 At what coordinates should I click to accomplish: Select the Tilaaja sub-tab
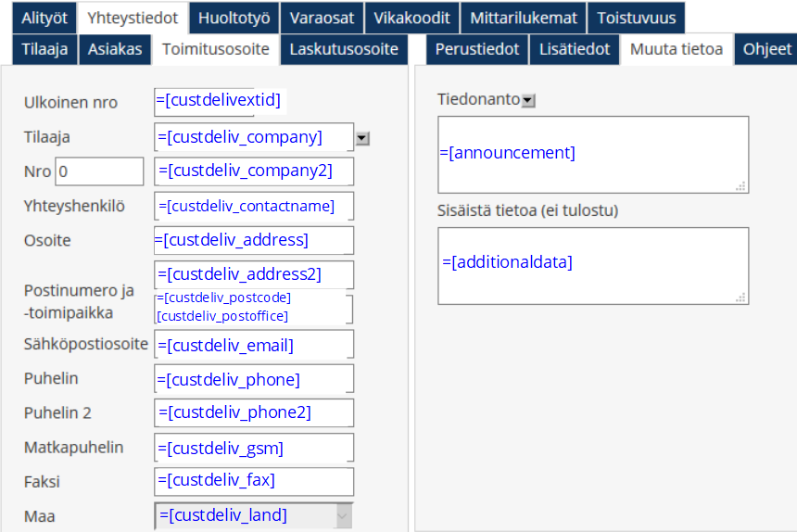tap(44, 49)
